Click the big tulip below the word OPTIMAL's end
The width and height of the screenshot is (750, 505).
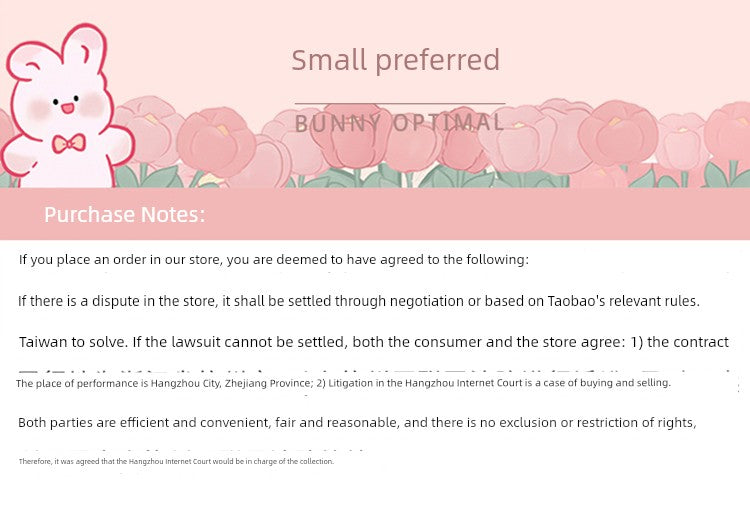pos(618,133)
